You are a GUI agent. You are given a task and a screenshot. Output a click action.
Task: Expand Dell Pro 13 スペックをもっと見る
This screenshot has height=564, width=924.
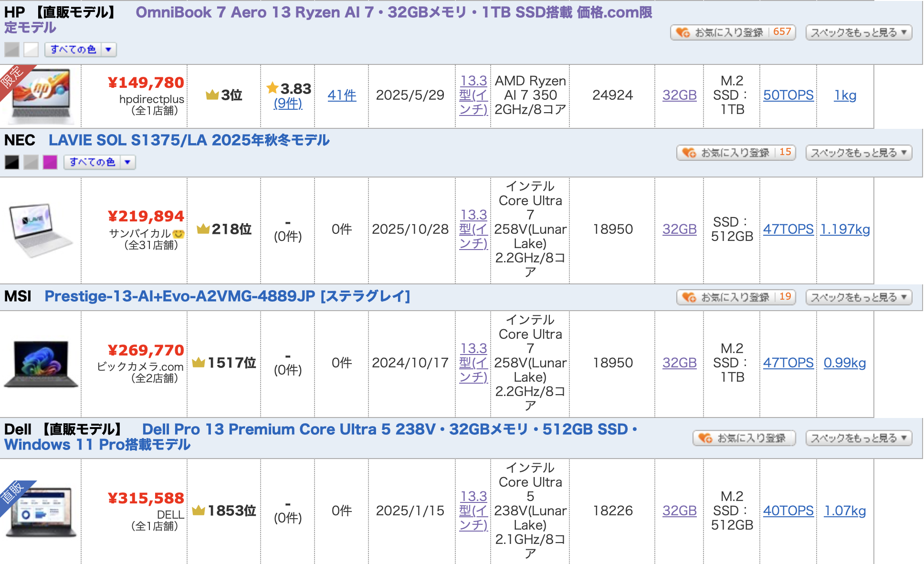pos(858,438)
